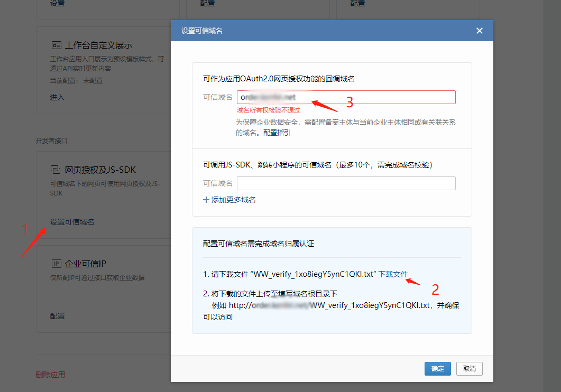
Task: Click dialog title 设置可信域名
Action: (202, 31)
